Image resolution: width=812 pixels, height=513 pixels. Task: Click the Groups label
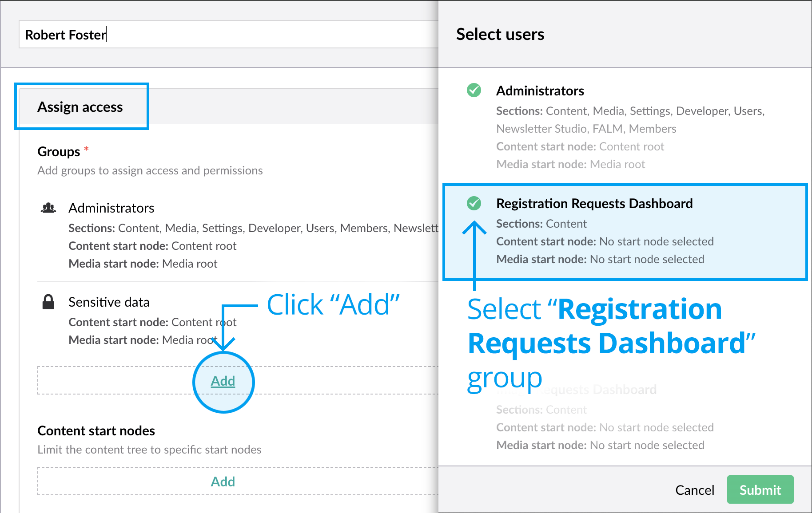59,151
